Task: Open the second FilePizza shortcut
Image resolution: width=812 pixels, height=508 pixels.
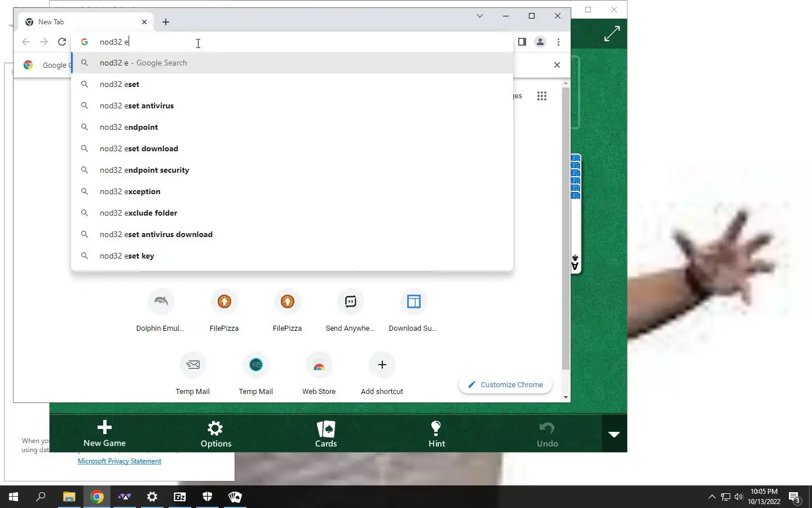Action: point(287,310)
